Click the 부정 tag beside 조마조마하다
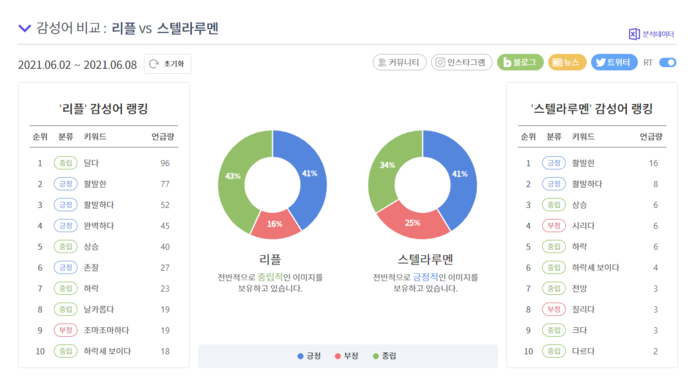The height and width of the screenshot is (384, 700). [66, 330]
